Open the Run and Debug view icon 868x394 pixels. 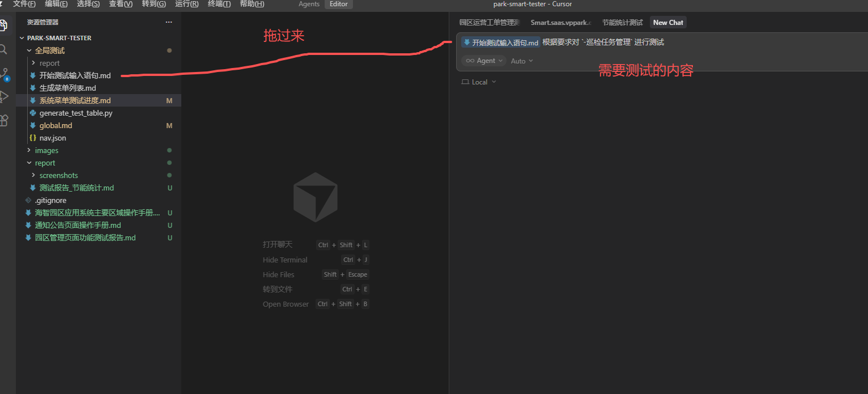pos(3,97)
